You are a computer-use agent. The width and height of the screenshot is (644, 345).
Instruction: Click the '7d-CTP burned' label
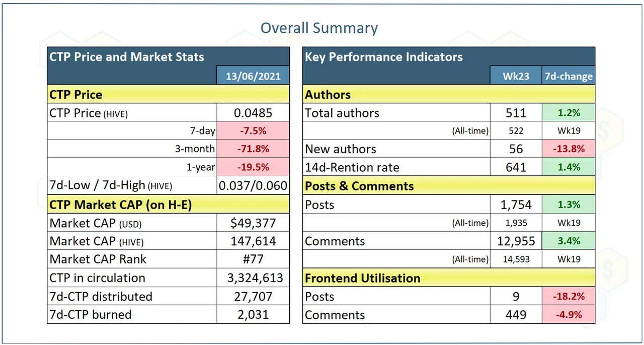[90, 314]
